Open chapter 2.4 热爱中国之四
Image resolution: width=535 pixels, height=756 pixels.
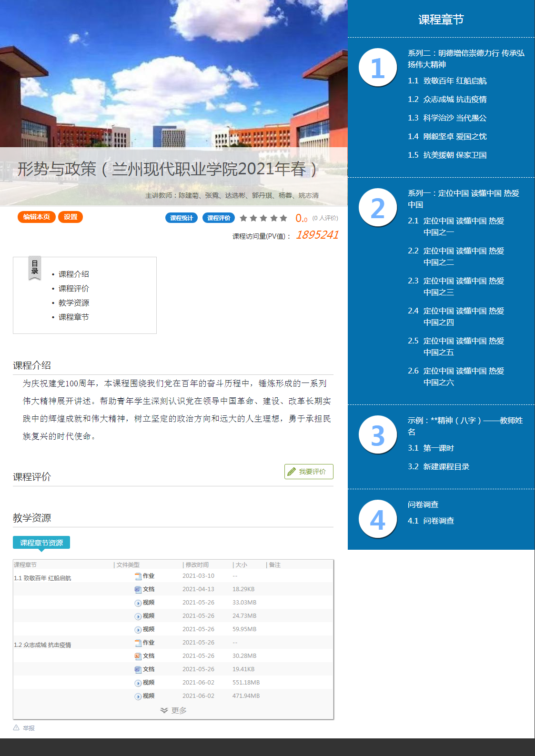(456, 316)
